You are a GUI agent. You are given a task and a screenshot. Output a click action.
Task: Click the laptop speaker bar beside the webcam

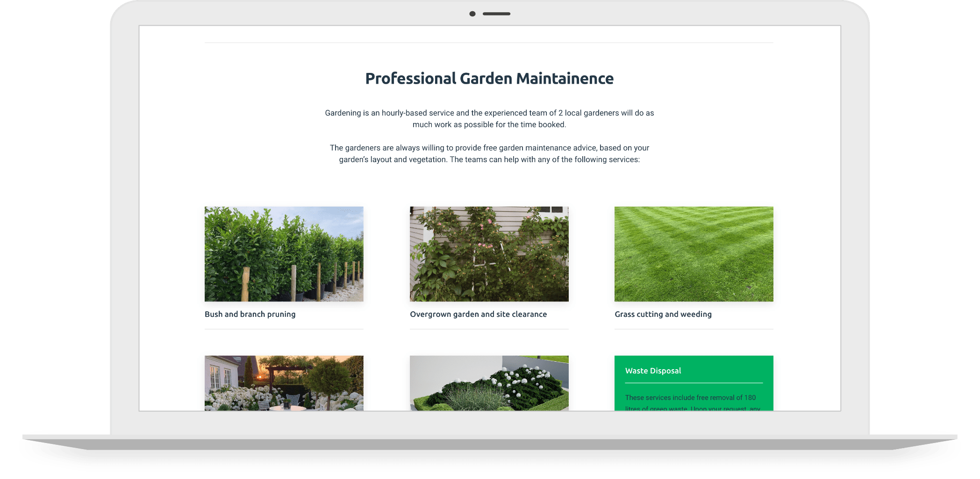496,14
